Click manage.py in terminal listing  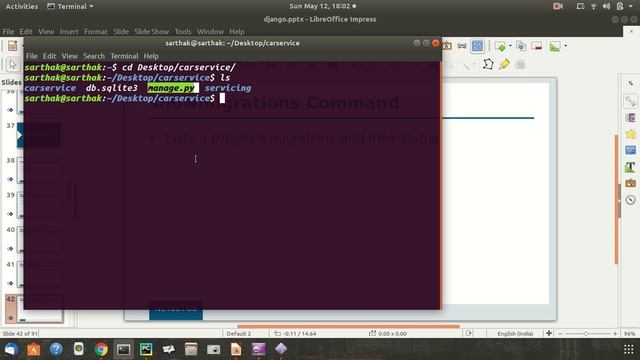point(171,88)
